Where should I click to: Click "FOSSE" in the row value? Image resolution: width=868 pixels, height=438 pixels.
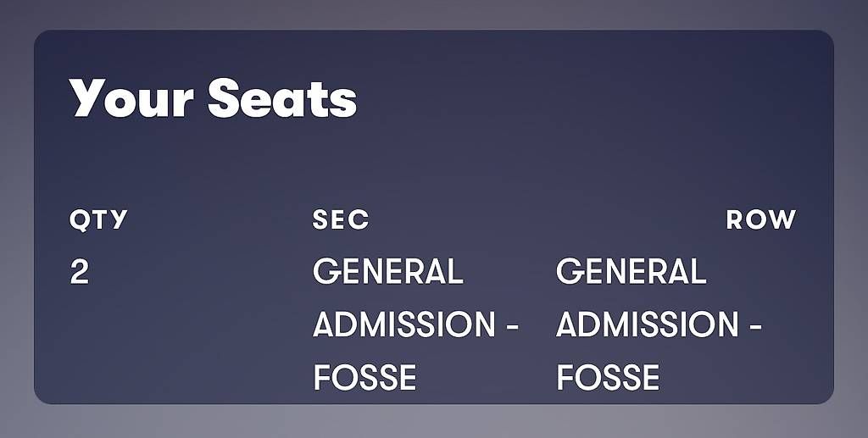click(x=607, y=378)
